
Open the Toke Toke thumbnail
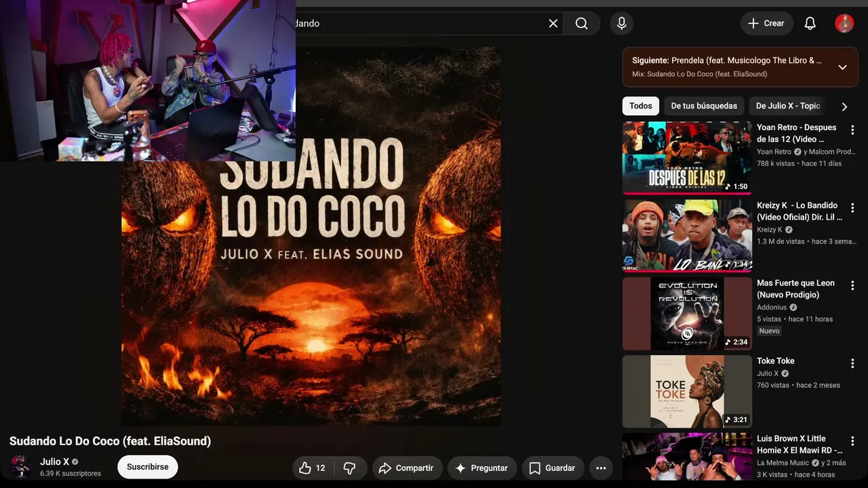[x=687, y=392]
